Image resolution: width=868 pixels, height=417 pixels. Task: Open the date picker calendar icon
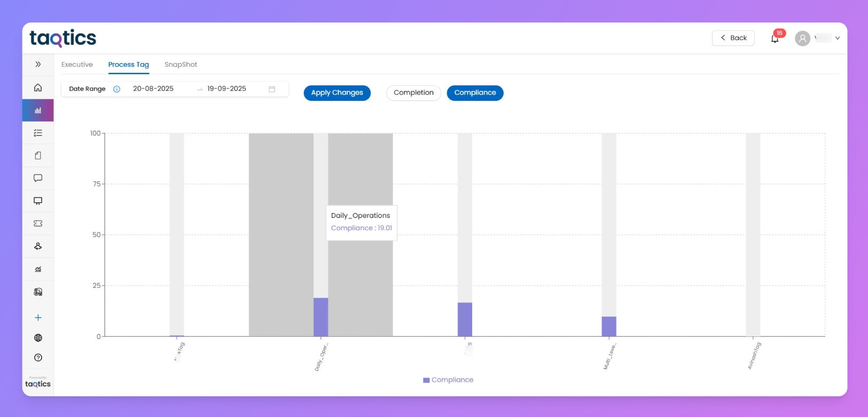click(x=272, y=89)
